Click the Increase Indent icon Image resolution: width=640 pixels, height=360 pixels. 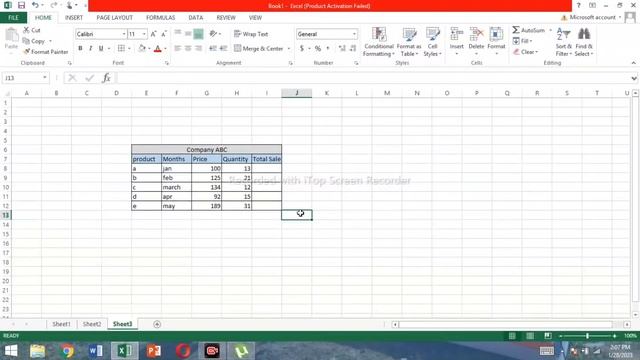coord(223,49)
